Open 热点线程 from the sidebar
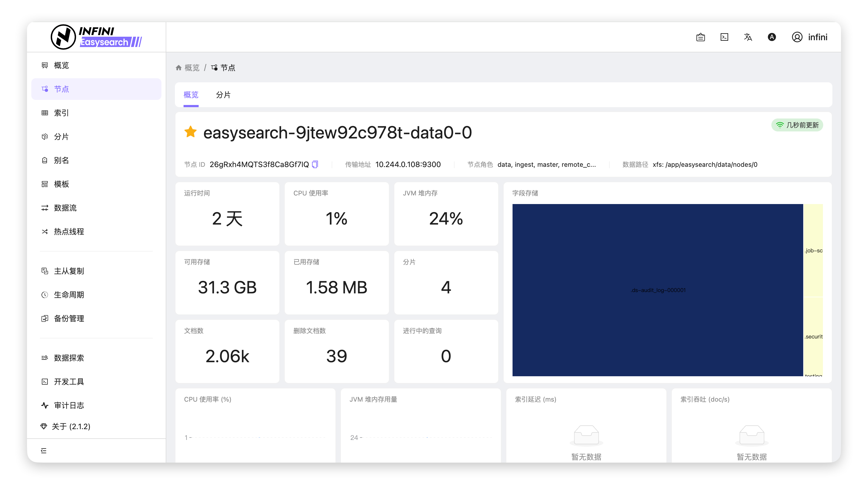The image size is (868, 495). [69, 232]
